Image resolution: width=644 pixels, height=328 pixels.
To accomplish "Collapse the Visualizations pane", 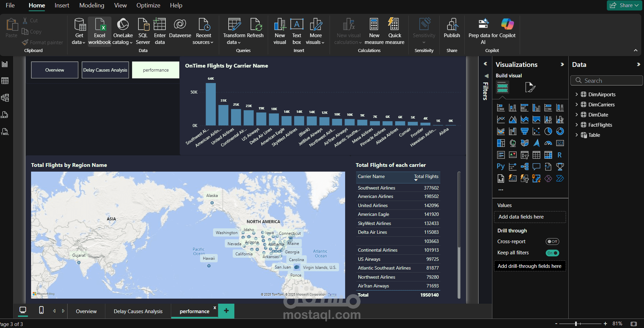I will (x=562, y=65).
